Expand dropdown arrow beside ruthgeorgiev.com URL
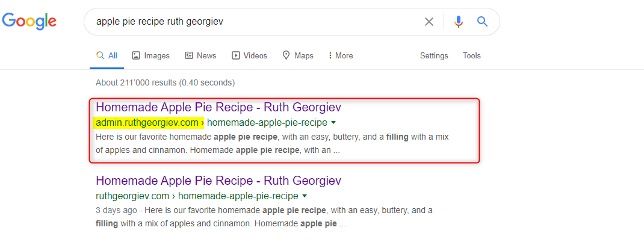Viewport: 644px width, 248px height. click(x=305, y=196)
